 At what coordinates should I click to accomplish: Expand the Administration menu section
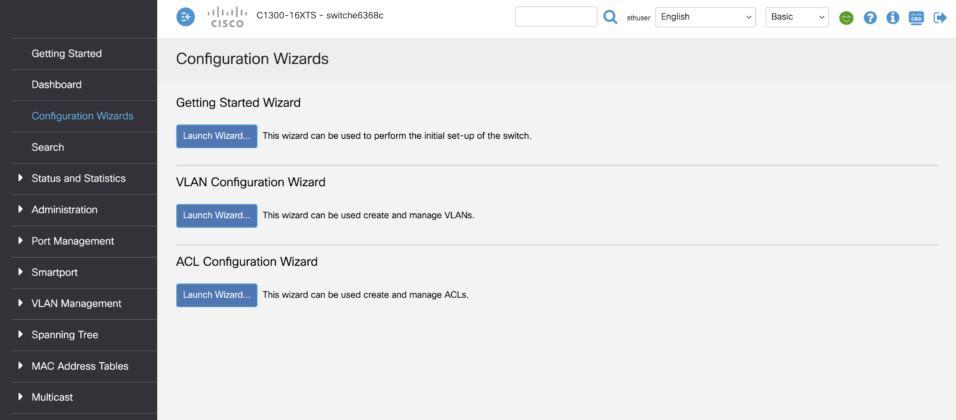[64, 210]
